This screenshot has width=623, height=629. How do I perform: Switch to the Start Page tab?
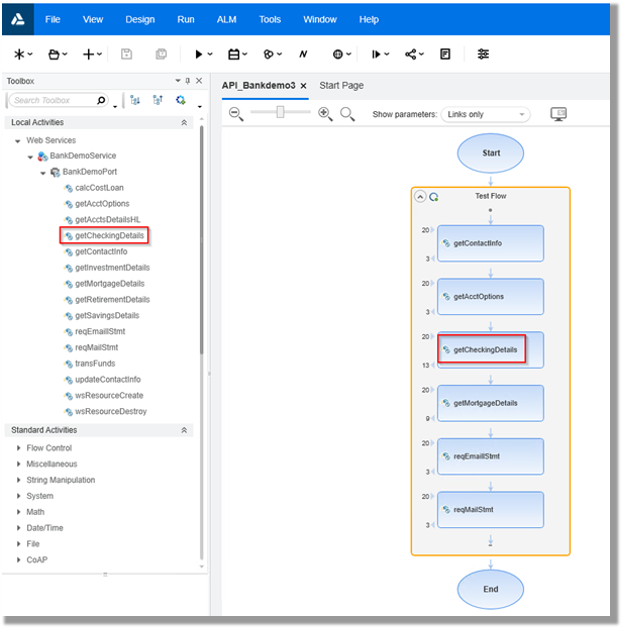341,85
